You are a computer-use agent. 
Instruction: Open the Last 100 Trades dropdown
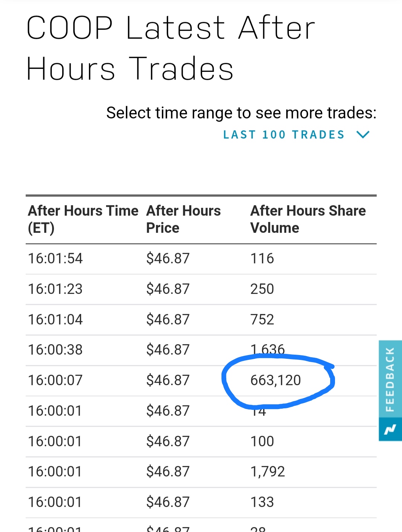click(284, 134)
